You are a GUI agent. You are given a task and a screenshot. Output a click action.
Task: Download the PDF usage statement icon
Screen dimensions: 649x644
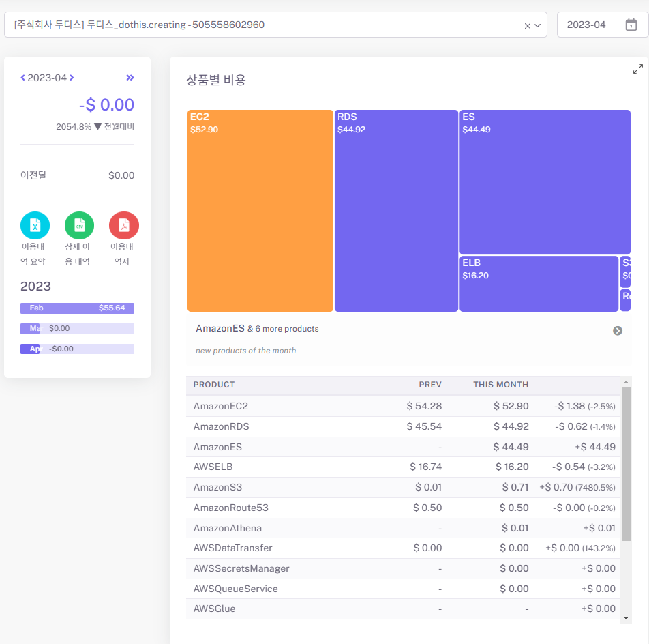pos(124,225)
